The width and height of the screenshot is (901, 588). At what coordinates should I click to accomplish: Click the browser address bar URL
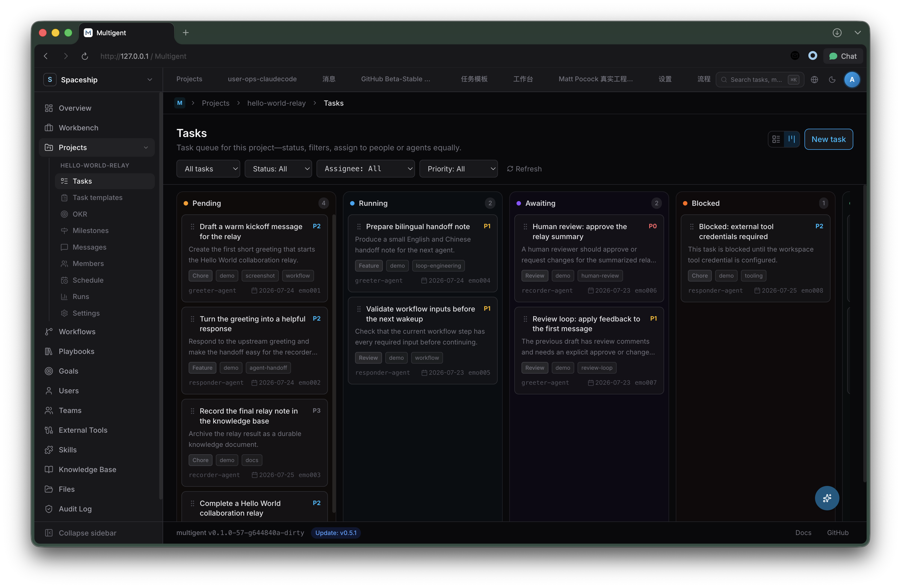(x=143, y=56)
